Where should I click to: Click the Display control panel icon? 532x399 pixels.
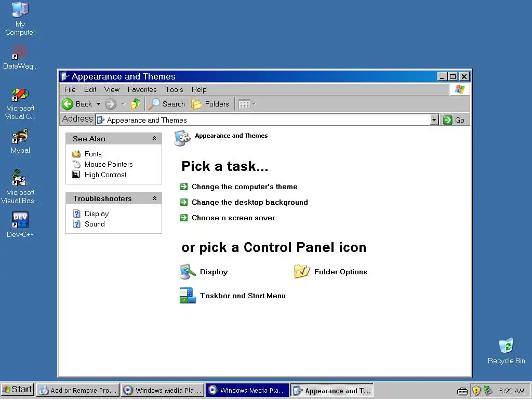pyautogui.click(x=188, y=272)
